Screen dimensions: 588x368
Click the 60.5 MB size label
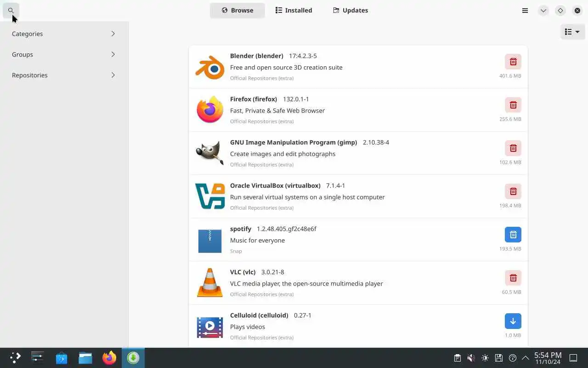(512, 292)
